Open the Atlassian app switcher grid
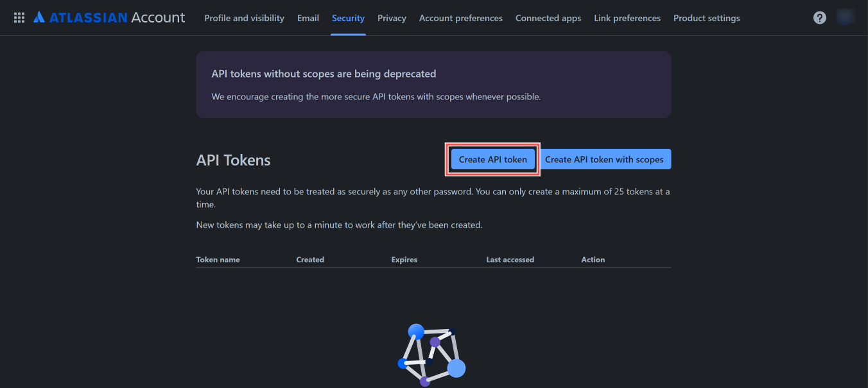The width and height of the screenshot is (868, 388). click(x=19, y=17)
